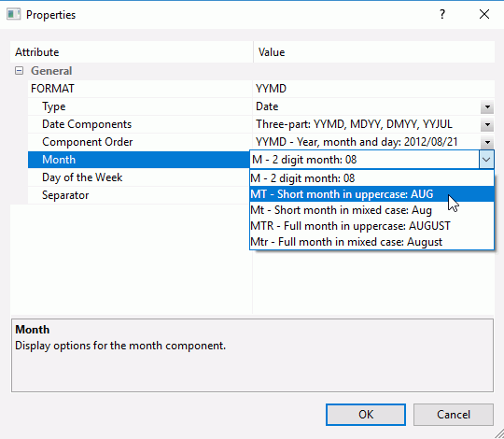The width and height of the screenshot is (504, 439).
Task: Open the Date Components dropdown arrow
Action: click(x=487, y=124)
